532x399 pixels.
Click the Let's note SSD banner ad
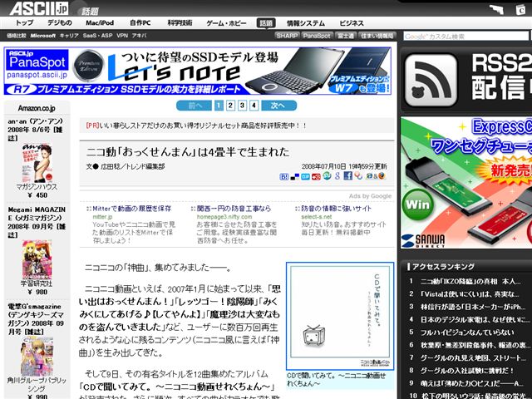[198, 71]
